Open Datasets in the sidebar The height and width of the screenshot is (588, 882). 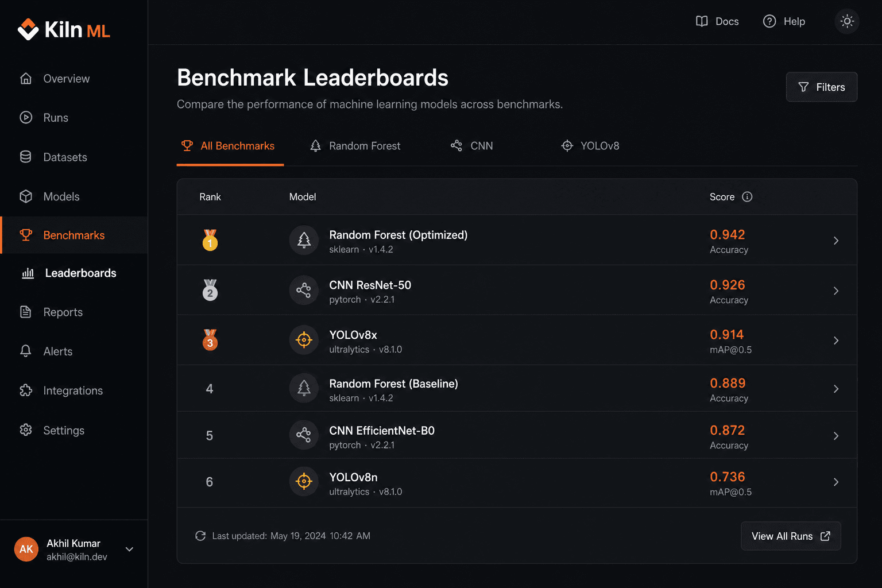(x=73, y=157)
